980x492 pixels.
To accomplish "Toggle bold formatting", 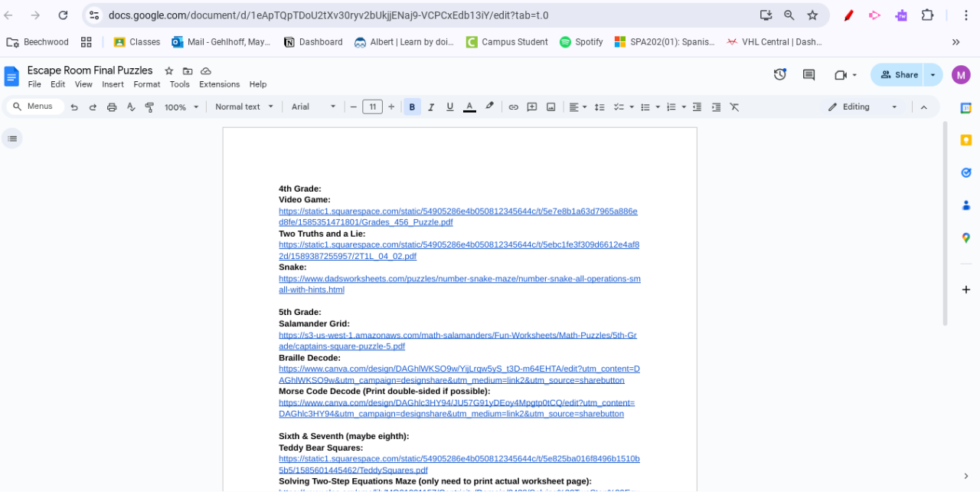I will 412,107.
